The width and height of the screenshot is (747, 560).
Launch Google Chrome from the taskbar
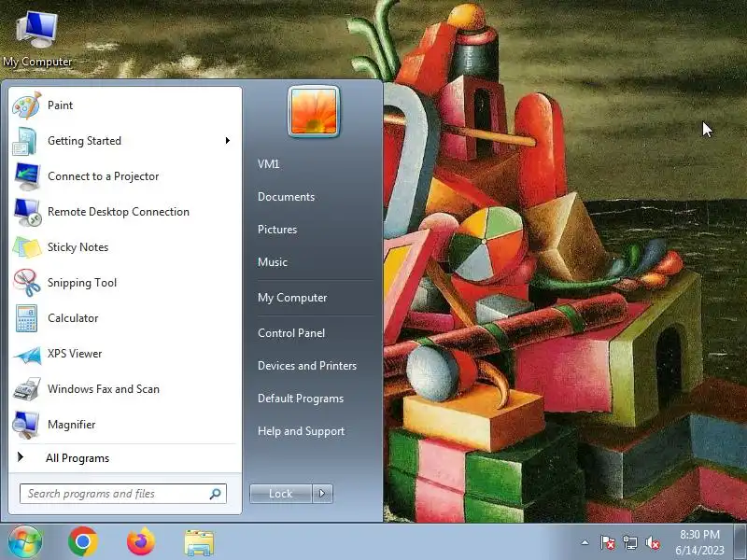point(83,542)
